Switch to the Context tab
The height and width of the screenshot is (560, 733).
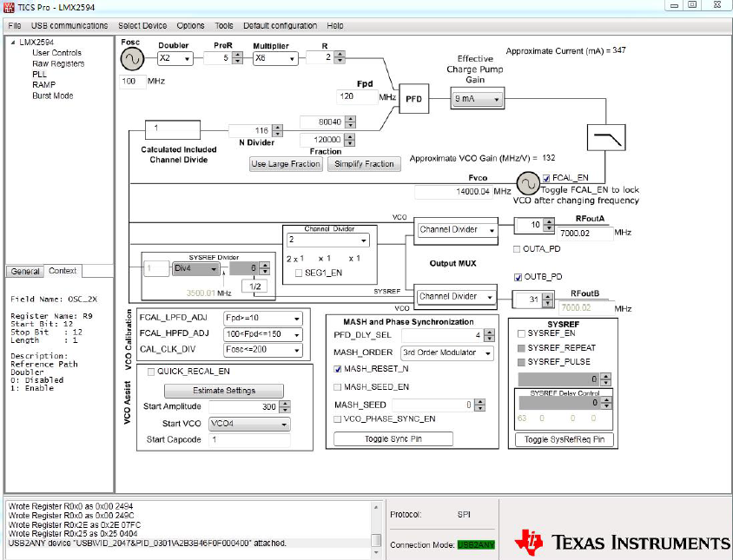point(63,271)
